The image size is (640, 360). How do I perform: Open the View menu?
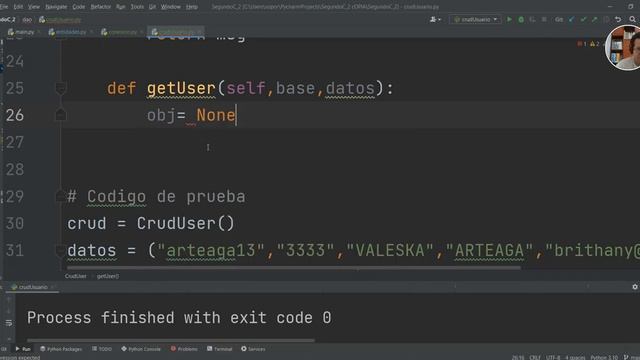click(x=34, y=7)
